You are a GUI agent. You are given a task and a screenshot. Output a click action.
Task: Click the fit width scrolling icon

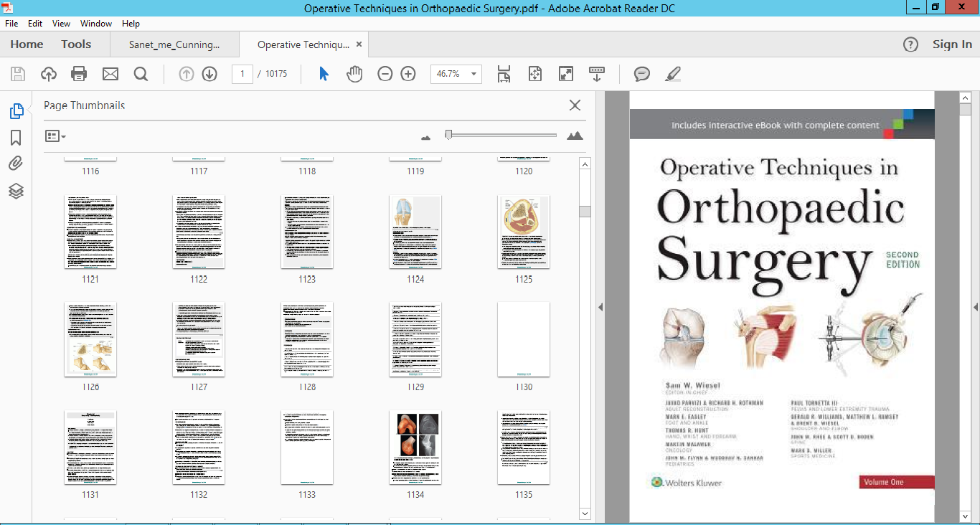click(x=504, y=74)
